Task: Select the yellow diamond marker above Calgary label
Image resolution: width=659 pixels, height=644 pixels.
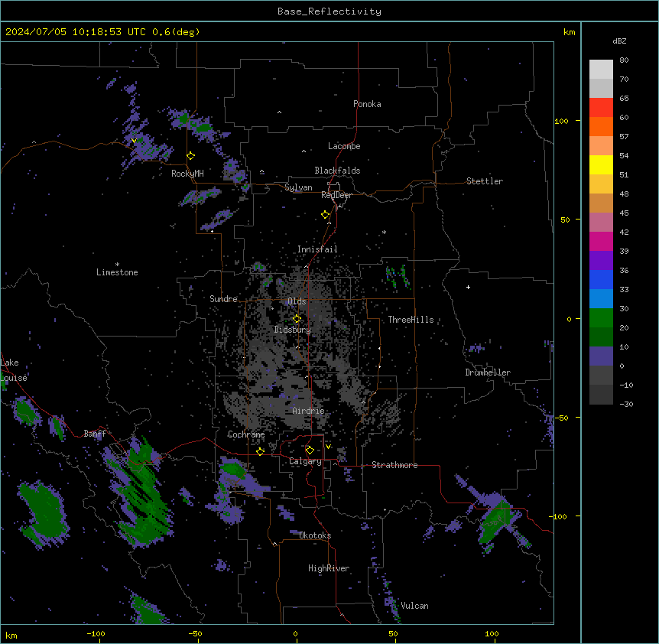Action: (310, 450)
